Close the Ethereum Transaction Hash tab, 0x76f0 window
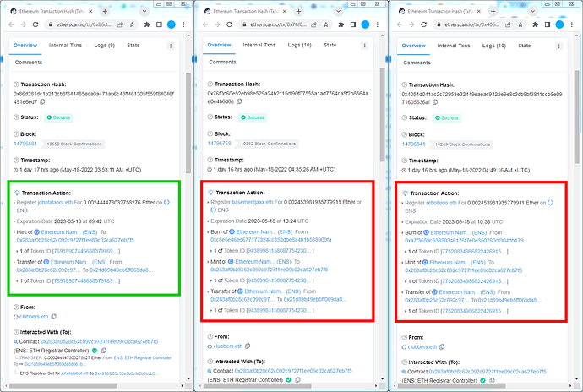The image size is (583, 392). point(285,11)
